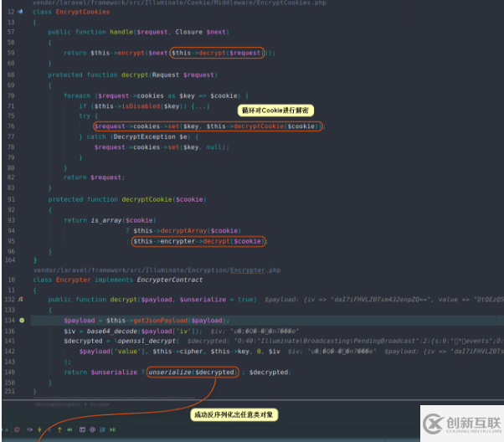
Task: Click the Run to Cursor icon
Action: click(x=69, y=429)
